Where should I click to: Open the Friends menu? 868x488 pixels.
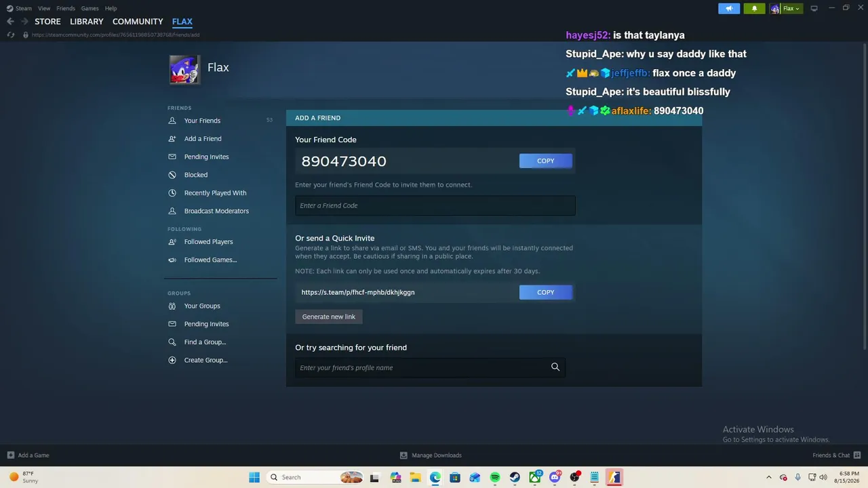click(x=66, y=8)
